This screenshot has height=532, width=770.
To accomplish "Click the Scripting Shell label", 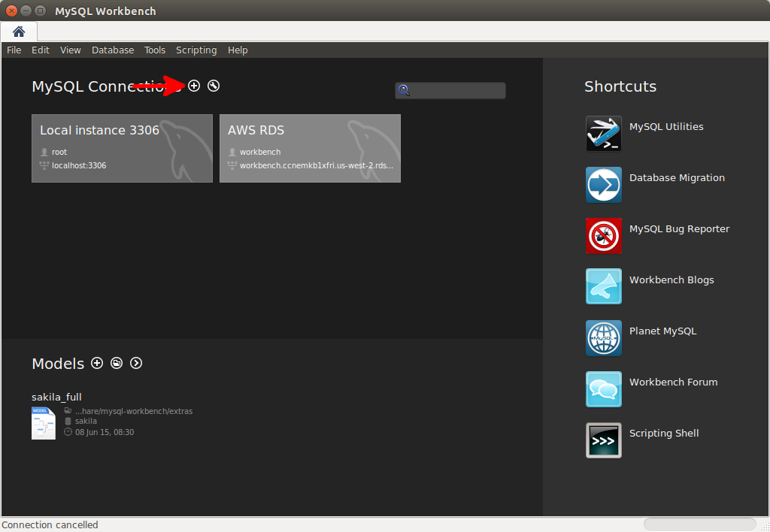I will [x=665, y=434].
